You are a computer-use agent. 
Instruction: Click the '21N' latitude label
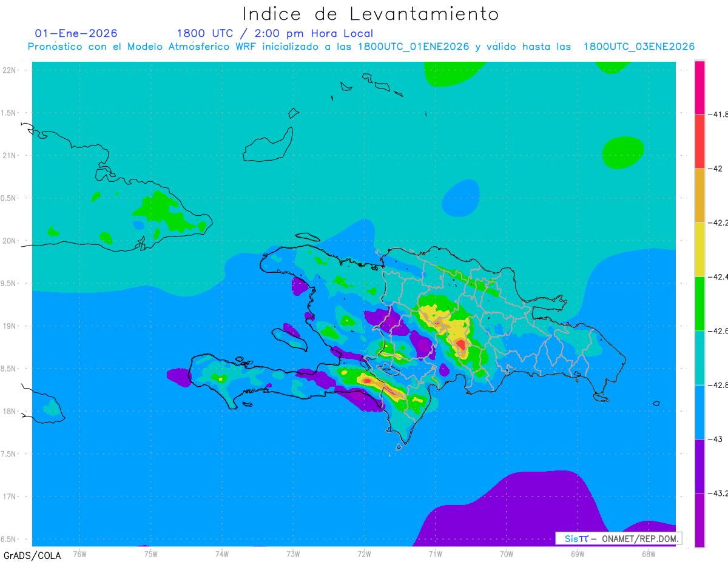[x=10, y=155]
